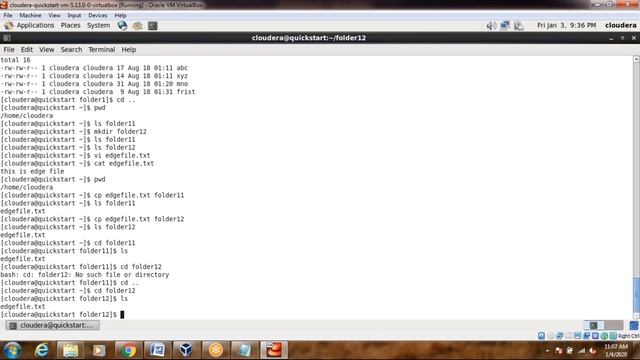Open Google Chrome from the Windows taskbar

pos(128,350)
